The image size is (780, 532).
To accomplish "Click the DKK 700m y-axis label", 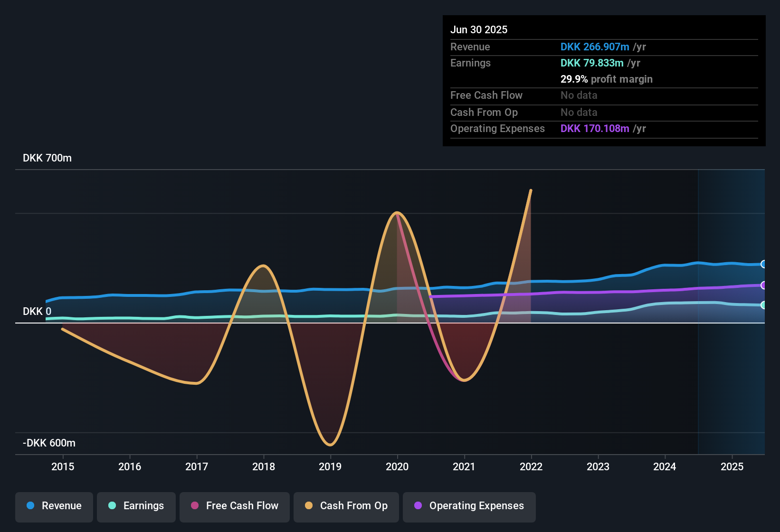I will coord(47,158).
